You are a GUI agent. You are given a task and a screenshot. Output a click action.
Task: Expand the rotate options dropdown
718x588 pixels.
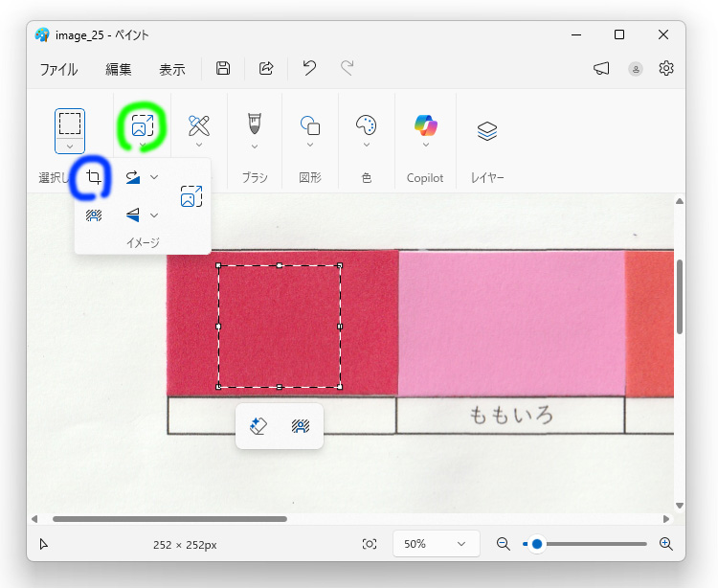pos(154,177)
